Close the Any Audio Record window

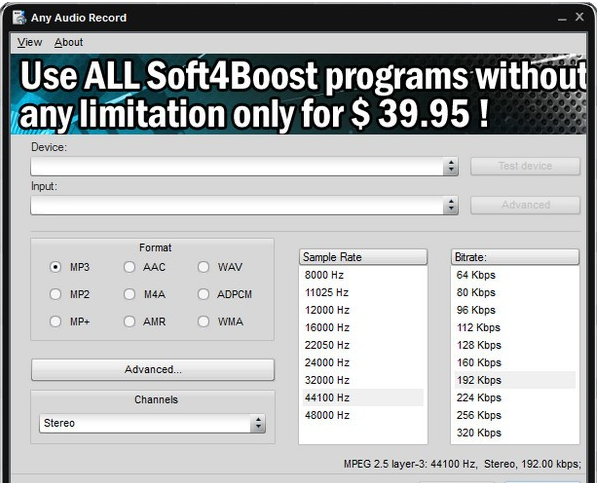point(580,17)
